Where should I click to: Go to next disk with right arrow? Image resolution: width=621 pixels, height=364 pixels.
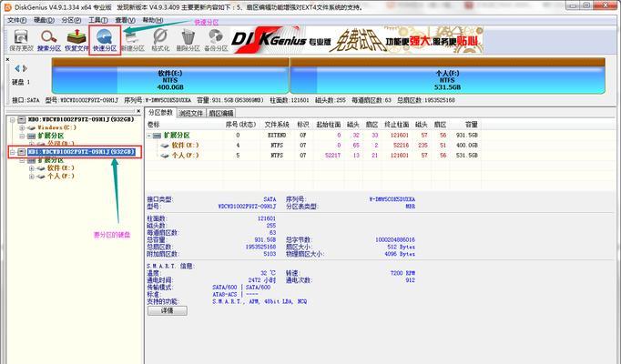tap(25, 68)
